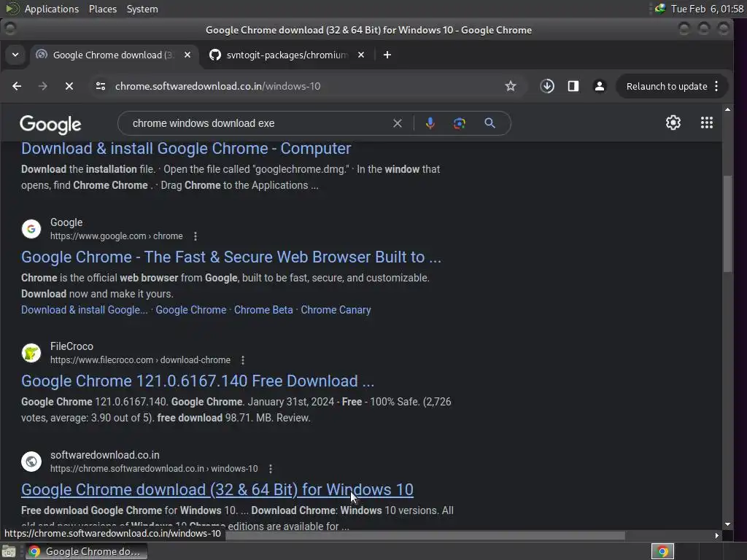This screenshot has width=747, height=560.
Task: Open 'Google Chrome 121.0.6167.140 Free Download' result
Action: coord(198,381)
